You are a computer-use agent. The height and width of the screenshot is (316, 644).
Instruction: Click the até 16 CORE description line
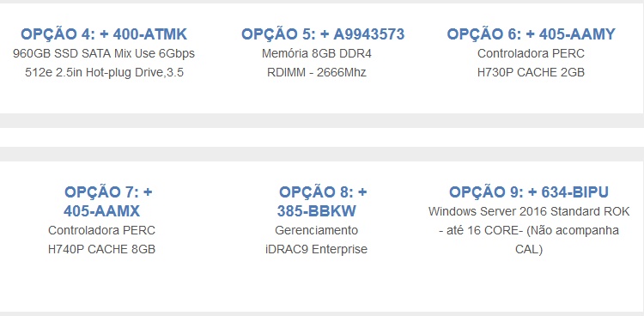(x=529, y=230)
